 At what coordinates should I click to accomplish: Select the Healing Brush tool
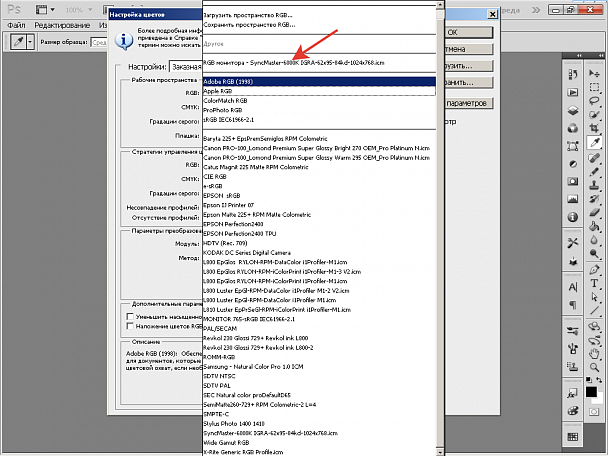click(x=594, y=158)
